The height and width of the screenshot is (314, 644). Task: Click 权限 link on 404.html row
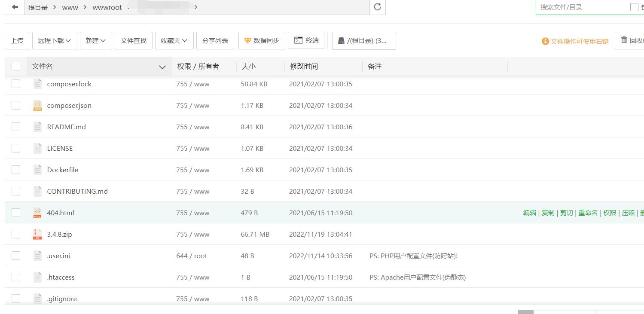(x=610, y=213)
